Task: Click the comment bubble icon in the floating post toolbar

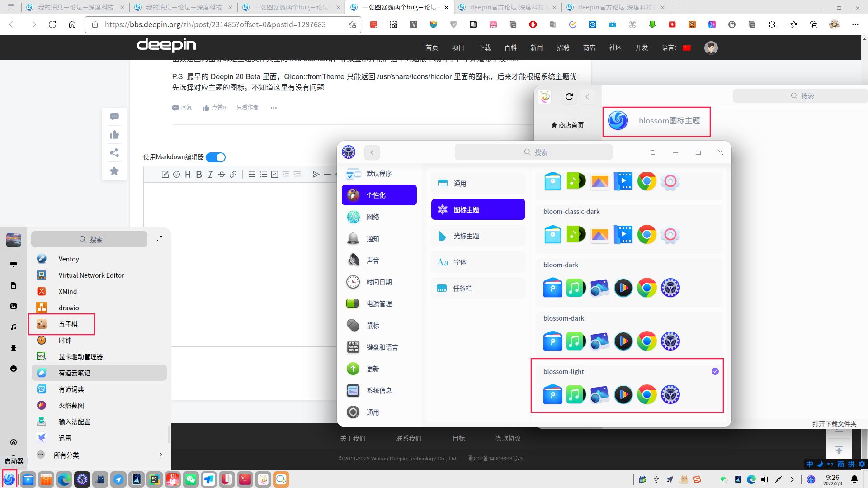Action: (114, 117)
